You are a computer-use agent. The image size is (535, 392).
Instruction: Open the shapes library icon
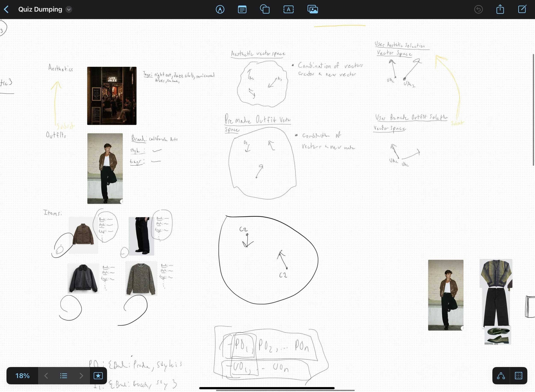(x=265, y=9)
